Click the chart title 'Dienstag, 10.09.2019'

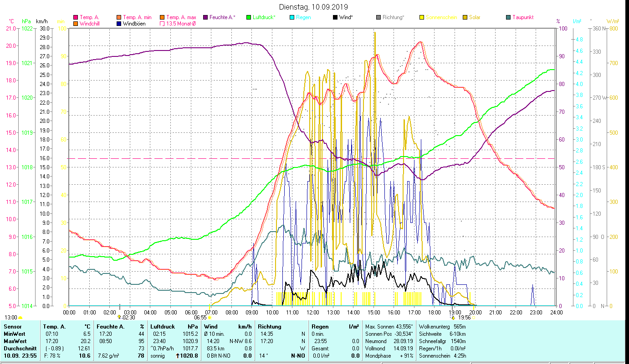313,7
